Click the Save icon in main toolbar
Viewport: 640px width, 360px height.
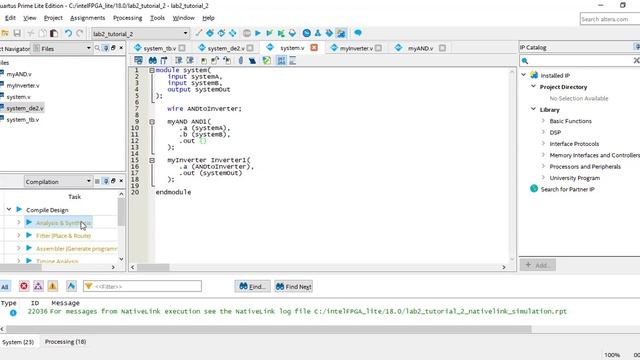click(x=17, y=33)
